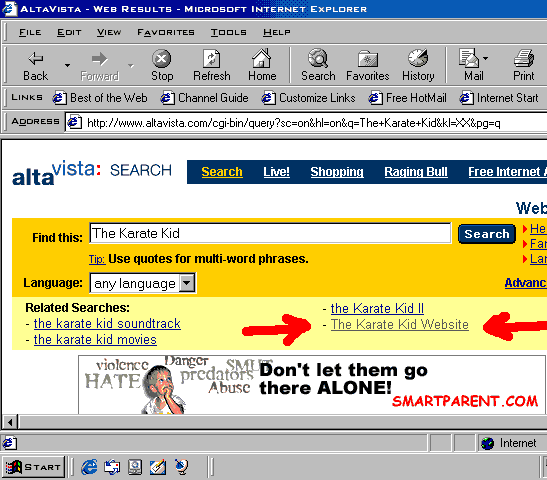Go back using the Back toolbar button
Image resolution: width=547 pixels, height=480 pixels.
click(x=36, y=66)
